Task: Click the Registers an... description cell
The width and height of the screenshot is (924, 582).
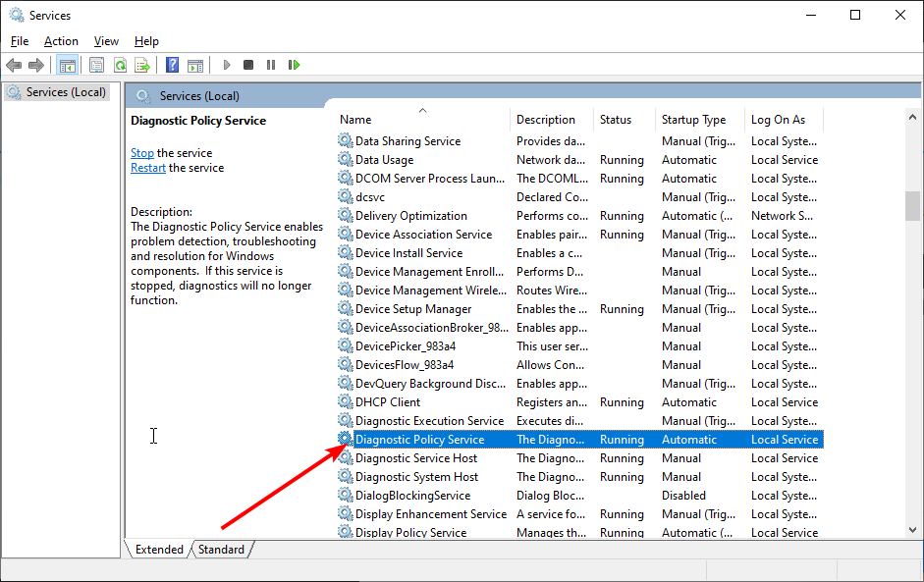Action: (x=552, y=402)
